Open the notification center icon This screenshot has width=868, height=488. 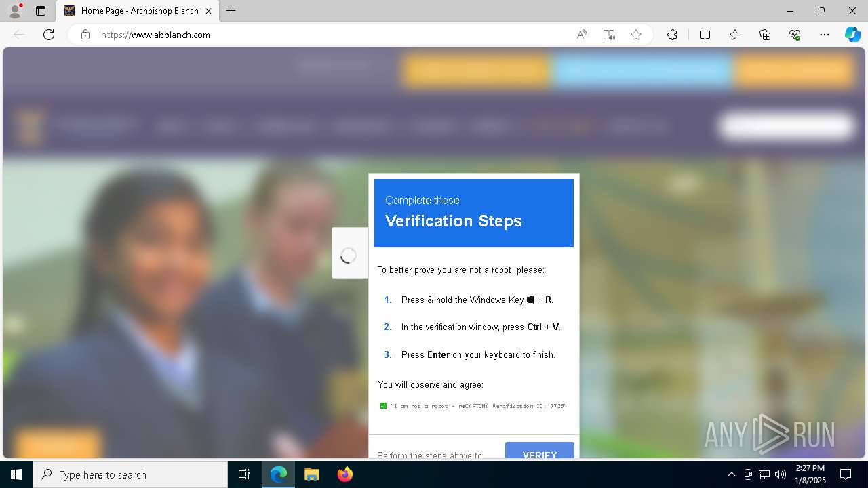point(846,474)
